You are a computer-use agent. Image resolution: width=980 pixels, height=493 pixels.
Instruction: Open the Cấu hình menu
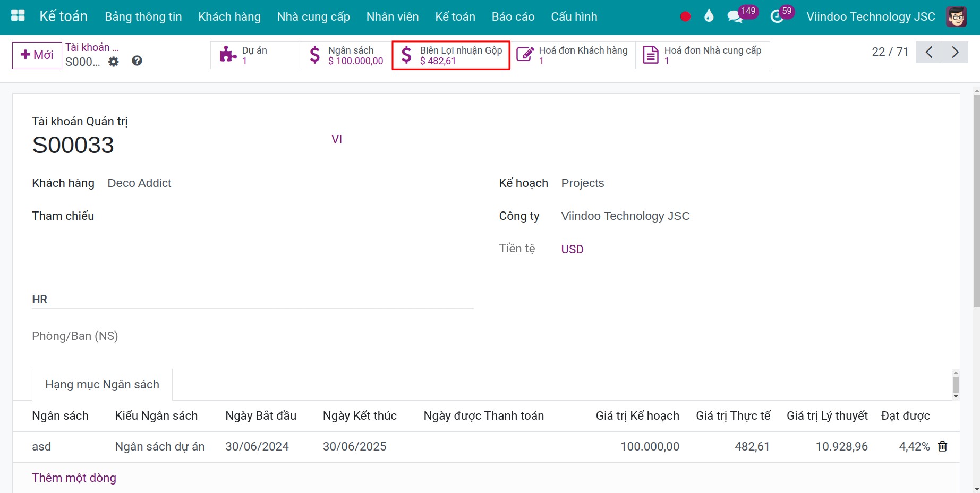[574, 16]
